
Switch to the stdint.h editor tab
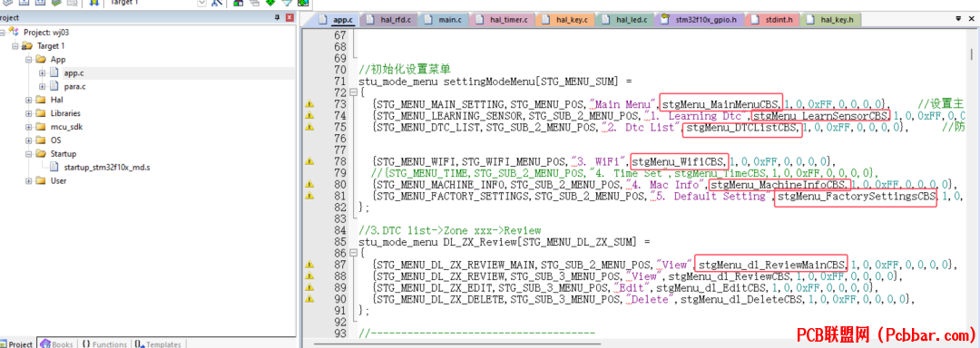772,20
